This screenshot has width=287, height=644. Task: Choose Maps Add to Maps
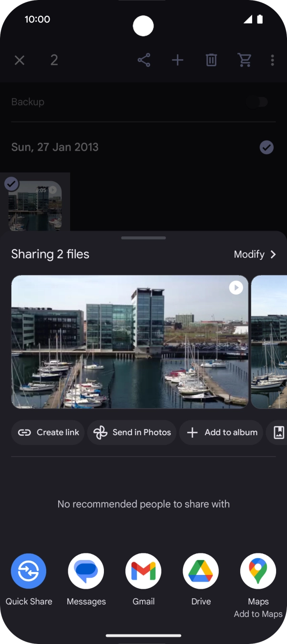258,571
